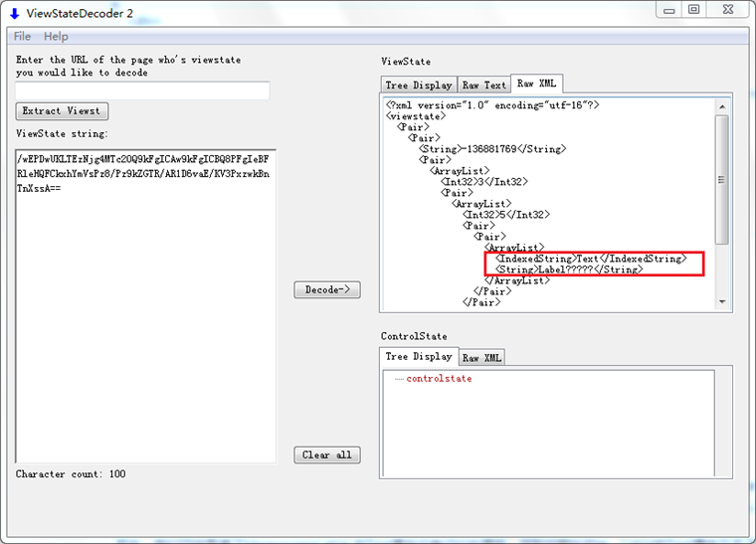Close the ViewStateDecoder window
Screen dimensions: 756x544
click(728, 10)
